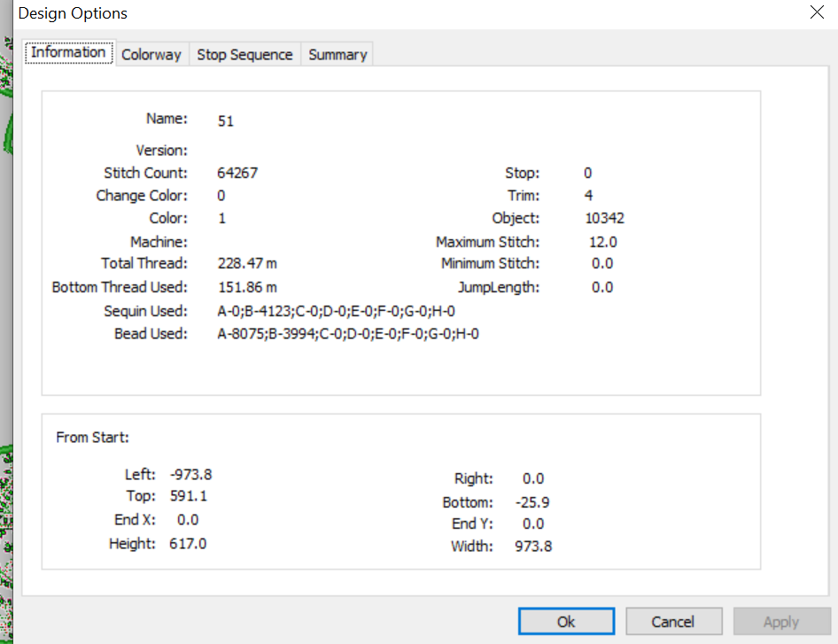Click the Version label
Screen dimensions: 838x644
161,151
